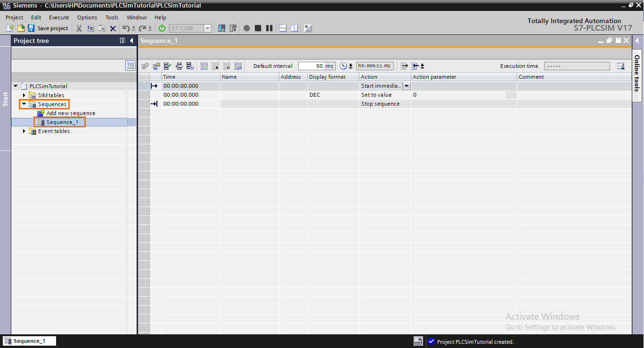644x348 pixels.
Task: Click the Default interval 50 ms field
Action: coord(317,66)
